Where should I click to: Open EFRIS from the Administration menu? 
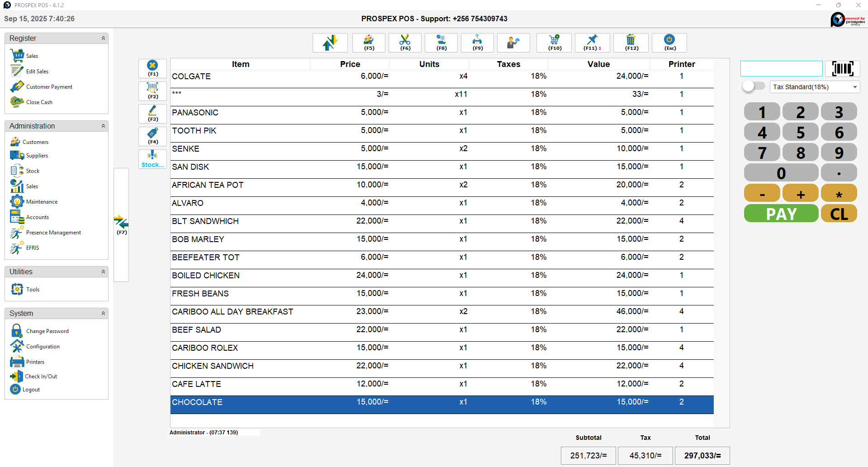point(32,248)
